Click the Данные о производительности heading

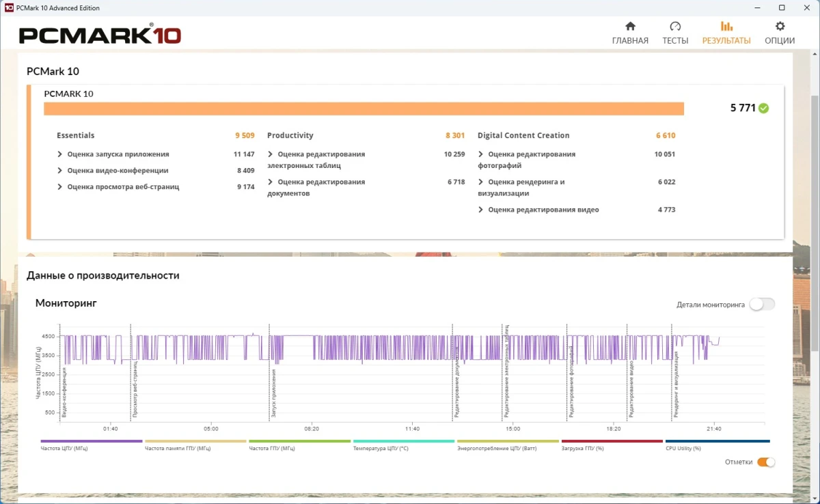(103, 276)
